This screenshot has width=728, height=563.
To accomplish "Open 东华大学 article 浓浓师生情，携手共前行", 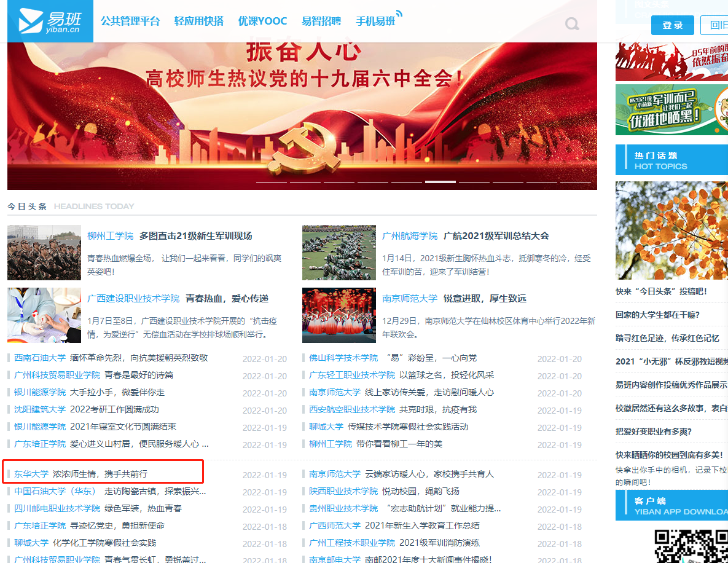I will pyautogui.click(x=100, y=474).
